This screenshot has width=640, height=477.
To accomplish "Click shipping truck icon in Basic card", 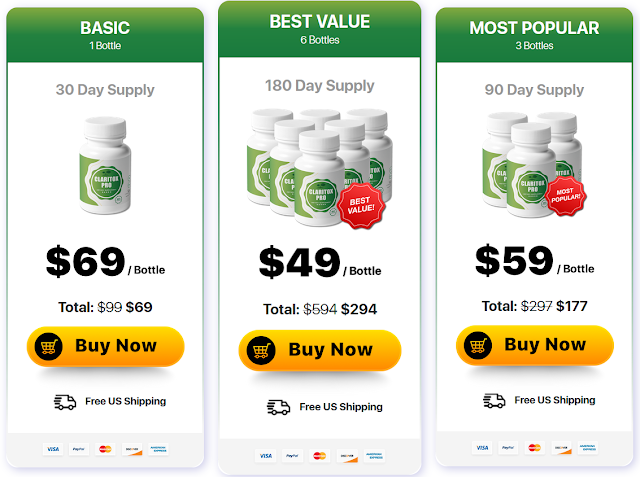I will (65, 402).
